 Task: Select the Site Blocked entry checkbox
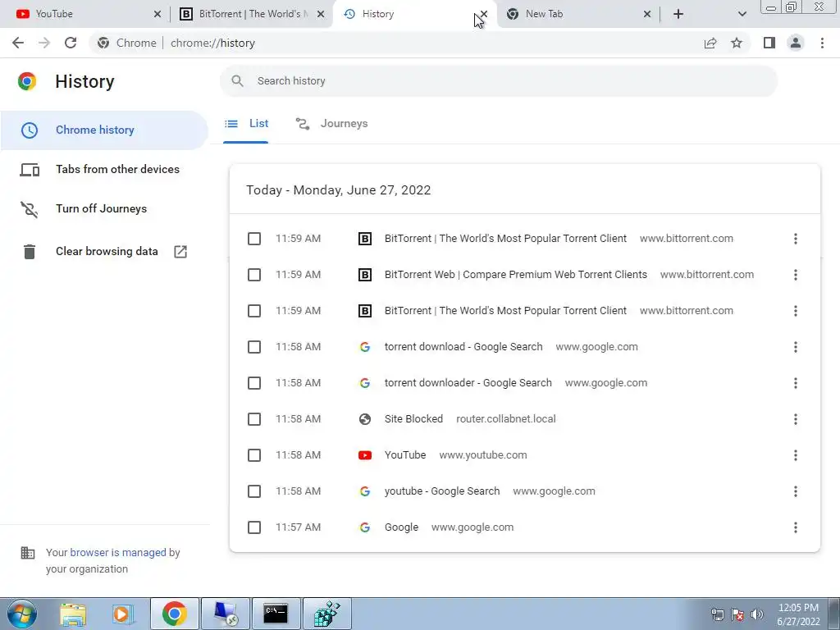point(254,419)
